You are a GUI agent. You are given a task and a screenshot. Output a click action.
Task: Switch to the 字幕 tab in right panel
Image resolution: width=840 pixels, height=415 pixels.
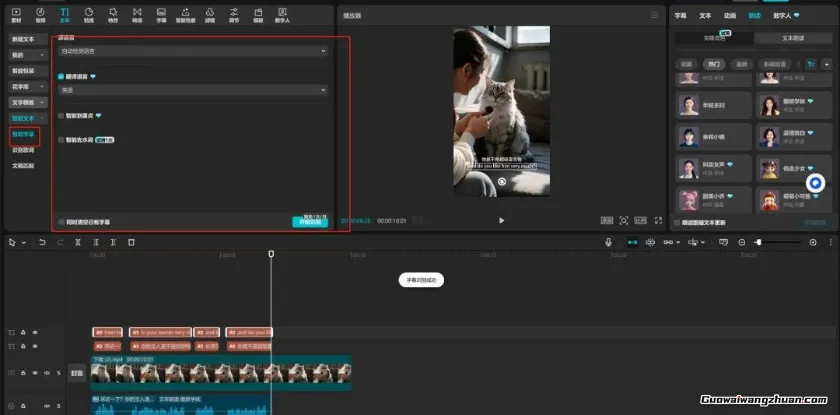pos(680,16)
